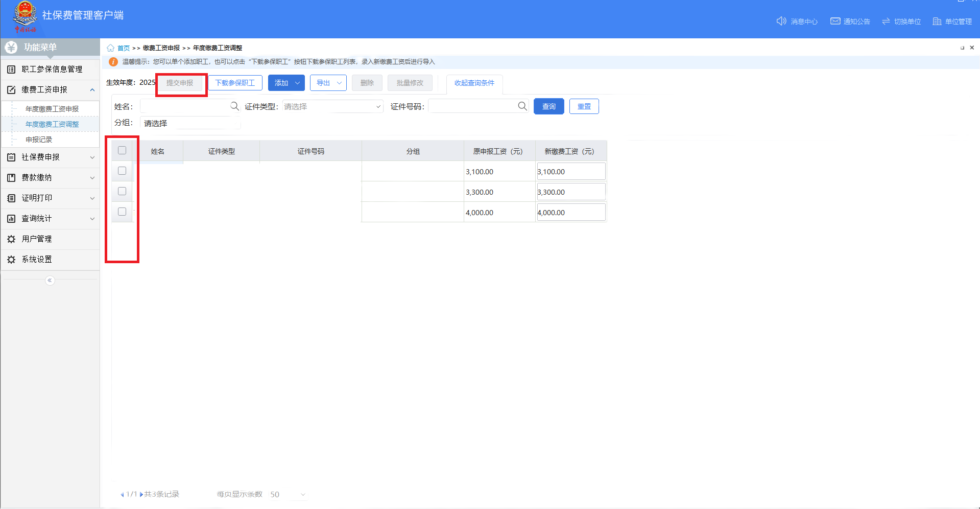Check the row with salary 4,000.00

coord(122,212)
